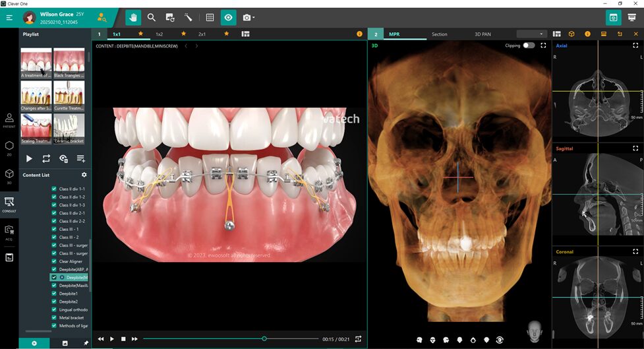Click the magnifier zoom tool
644x349 pixels.
(x=152, y=17)
